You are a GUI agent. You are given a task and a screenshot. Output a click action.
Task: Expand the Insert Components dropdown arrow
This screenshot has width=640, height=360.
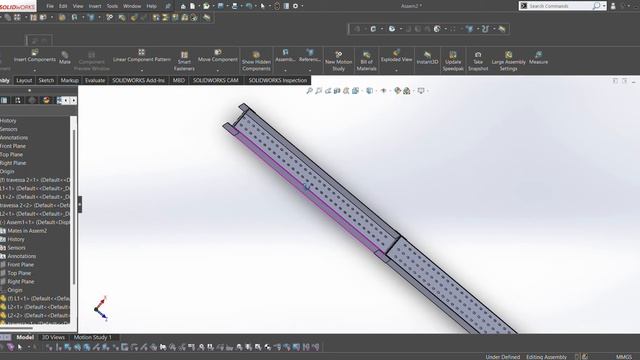click(35, 70)
